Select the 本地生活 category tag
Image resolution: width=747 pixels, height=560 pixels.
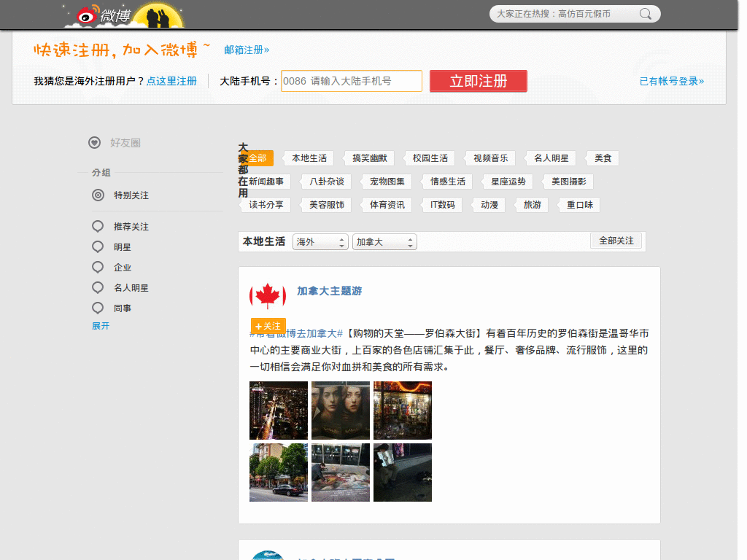pos(309,158)
